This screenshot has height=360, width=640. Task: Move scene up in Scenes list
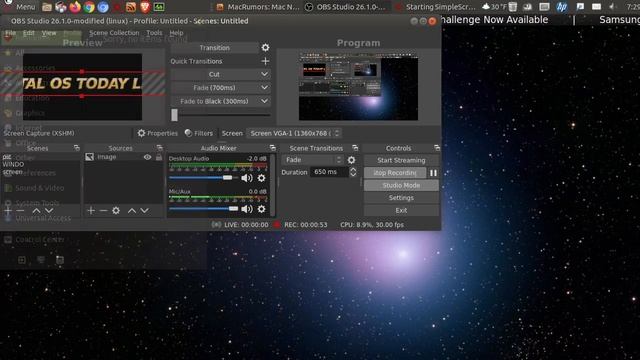(x=36, y=211)
